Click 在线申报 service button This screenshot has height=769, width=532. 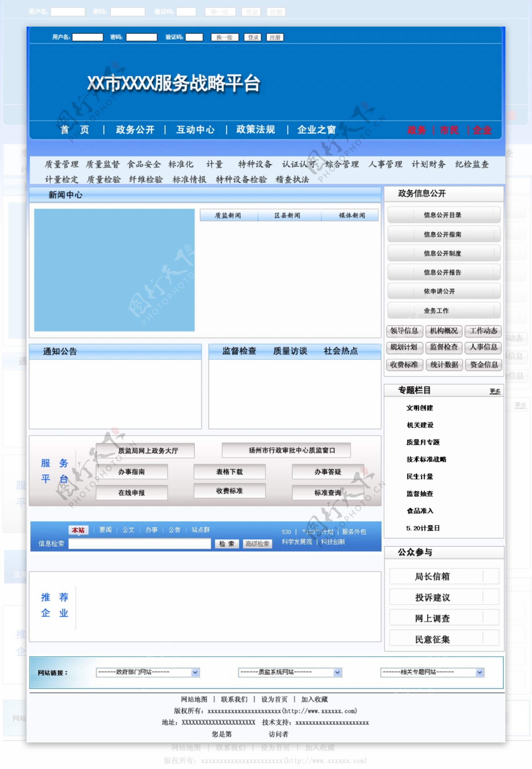tap(132, 492)
